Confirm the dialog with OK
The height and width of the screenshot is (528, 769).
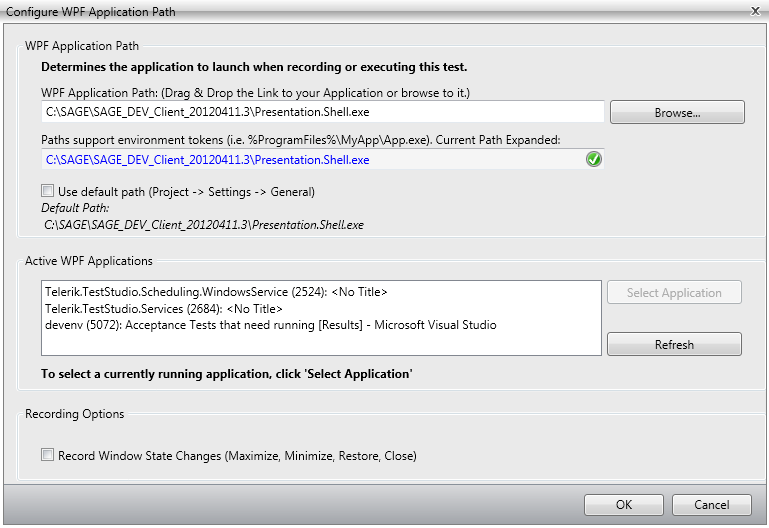624,504
